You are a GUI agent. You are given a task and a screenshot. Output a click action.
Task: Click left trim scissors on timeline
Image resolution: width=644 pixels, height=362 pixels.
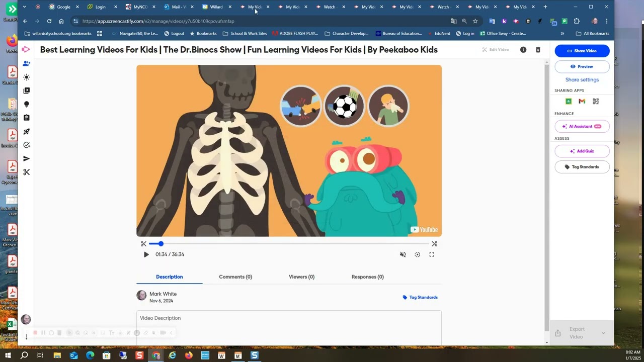coord(143,244)
